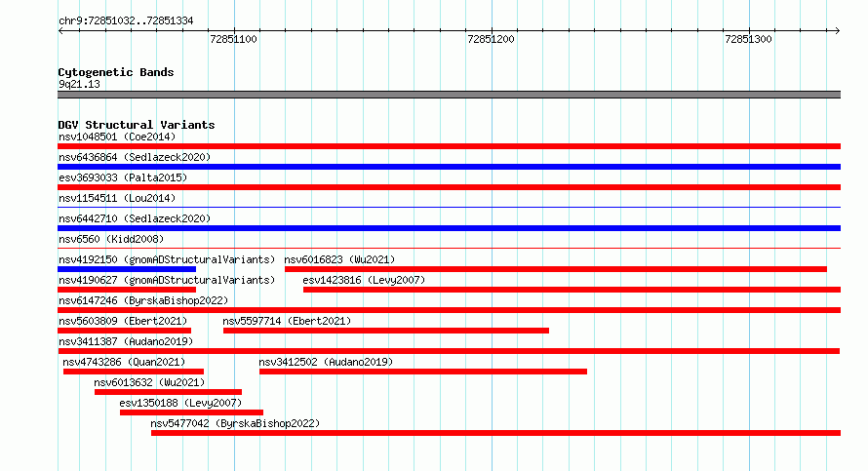This screenshot has height=471, width=868.
Task: Select the red nsv3411387 variant bar
Action: click(x=449, y=351)
